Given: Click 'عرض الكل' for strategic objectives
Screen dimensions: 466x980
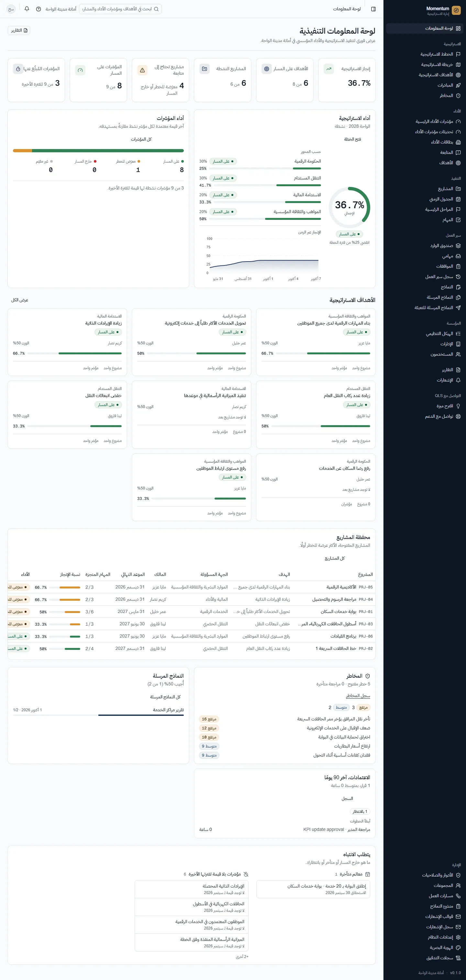Looking at the screenshot, I should (x=20, y=300).
